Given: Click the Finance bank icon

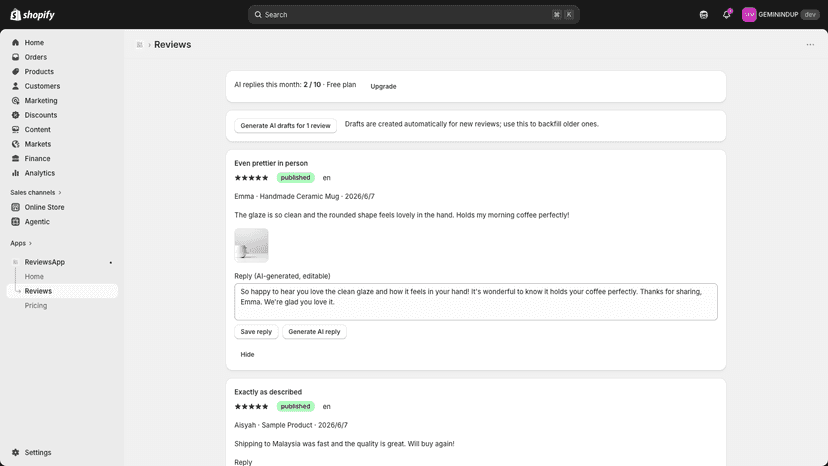Looking at the screenshot, I should (x=15, y=159).
